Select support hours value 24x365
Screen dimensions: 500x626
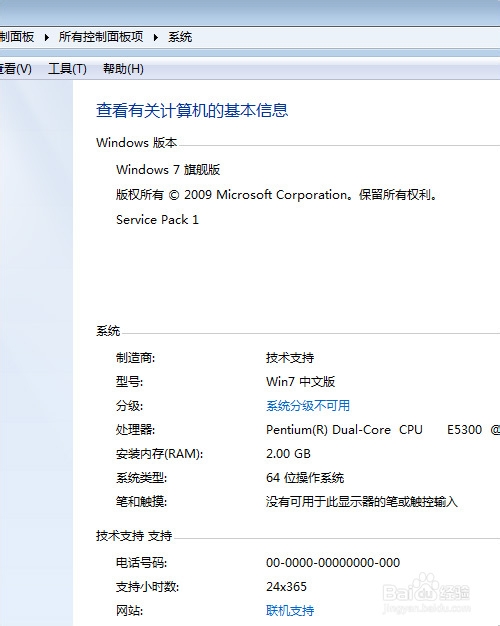(x=286, y=586)
